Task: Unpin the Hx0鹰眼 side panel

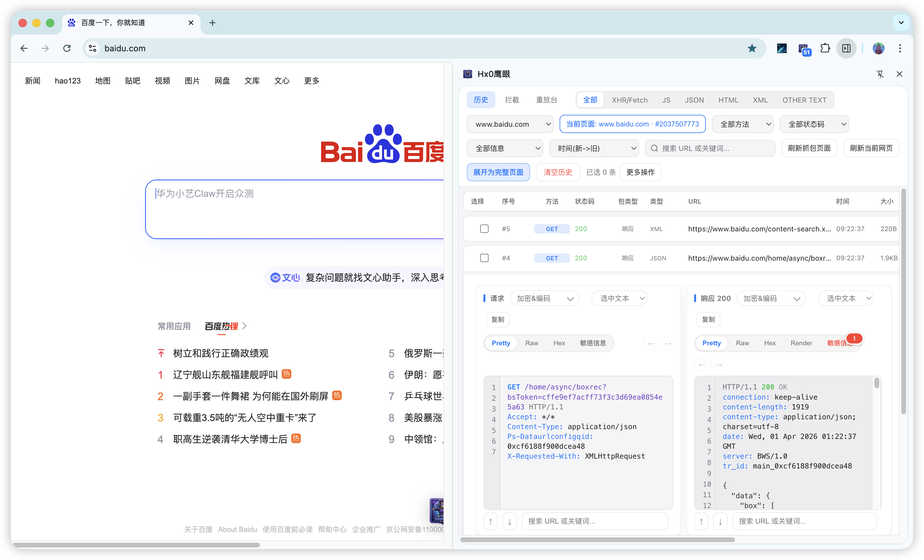Action: [x=880, y=74]
